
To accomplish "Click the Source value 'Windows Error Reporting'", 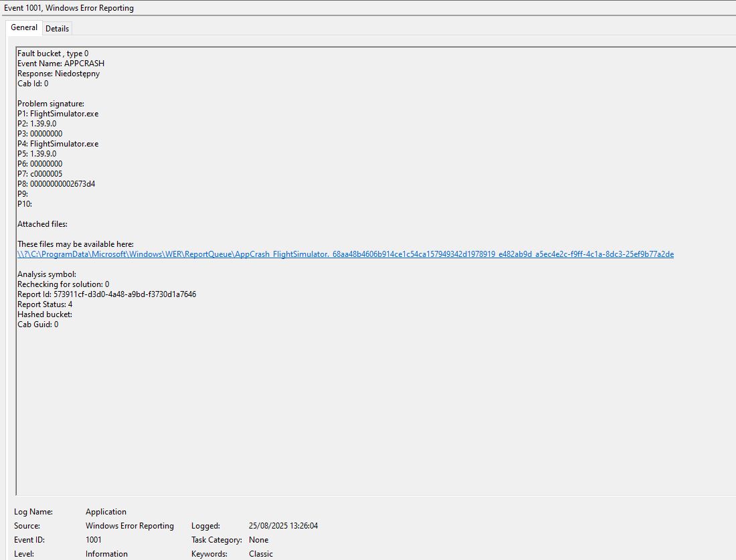I will click(130, 526).
